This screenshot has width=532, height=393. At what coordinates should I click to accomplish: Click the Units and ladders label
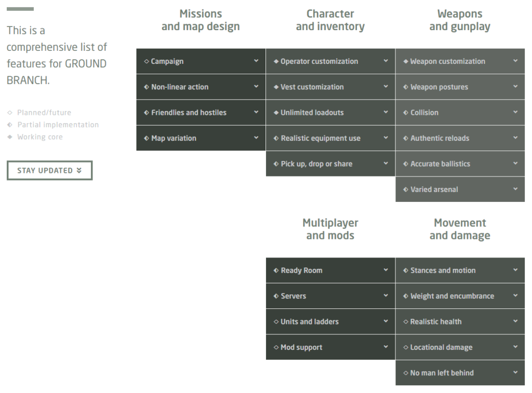310,322
